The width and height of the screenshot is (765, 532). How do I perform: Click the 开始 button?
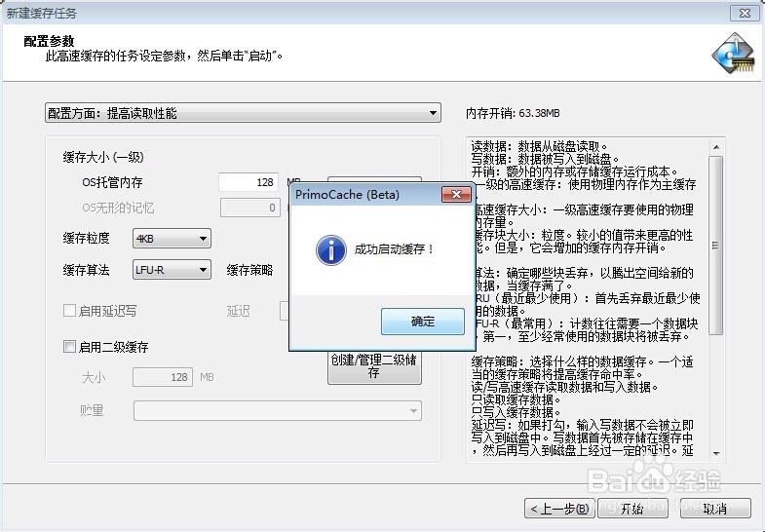pos(632,509)
